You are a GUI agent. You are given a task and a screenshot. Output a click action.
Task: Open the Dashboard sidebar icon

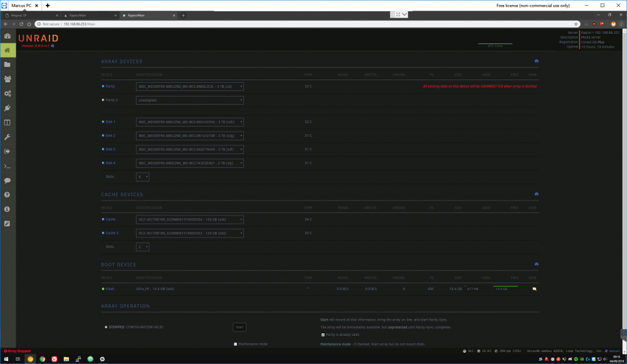pyautogui.click(x=7, y=36)
